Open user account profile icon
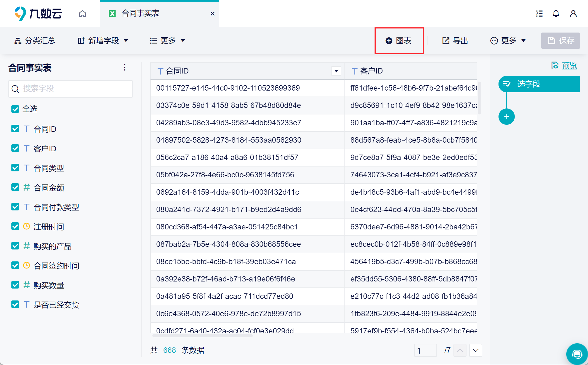The image size is (588, 365). click(x=573, y=14)
